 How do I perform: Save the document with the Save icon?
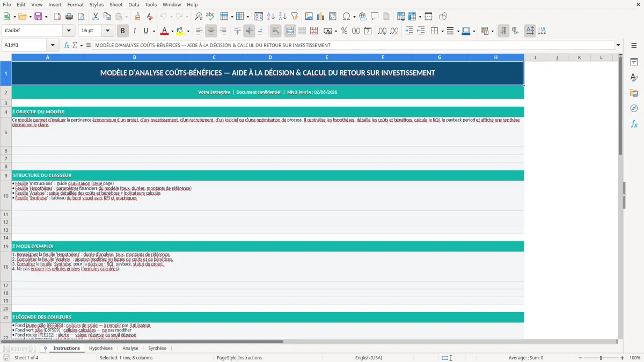38,17
